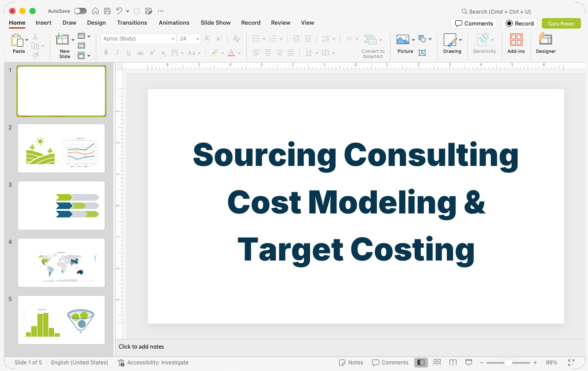The image size is (588, 371).
Task: Open the Slide Show tab
Action: coord(215,22)
